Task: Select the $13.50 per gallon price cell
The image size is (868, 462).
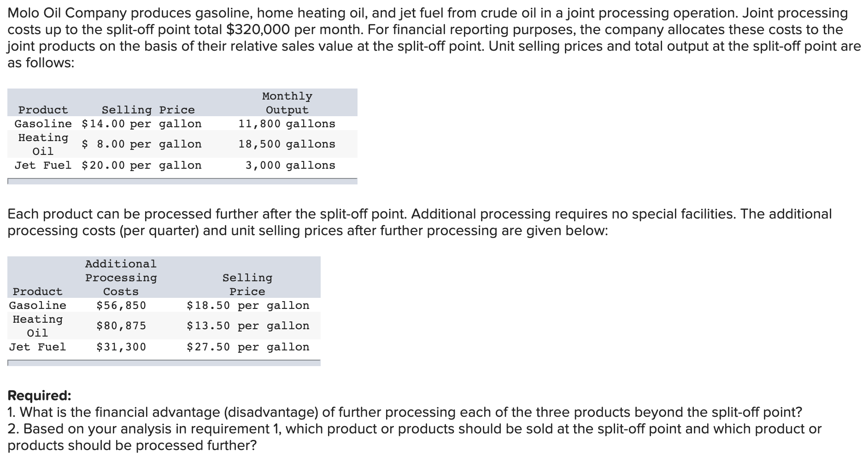Action: [248, 326]
